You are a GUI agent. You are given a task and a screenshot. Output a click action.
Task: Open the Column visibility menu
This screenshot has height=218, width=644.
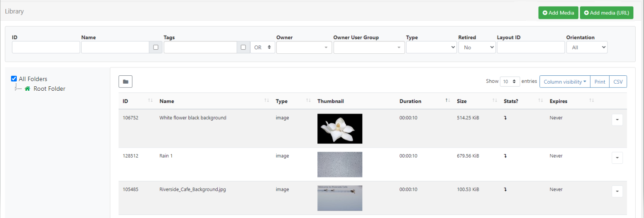565,81
